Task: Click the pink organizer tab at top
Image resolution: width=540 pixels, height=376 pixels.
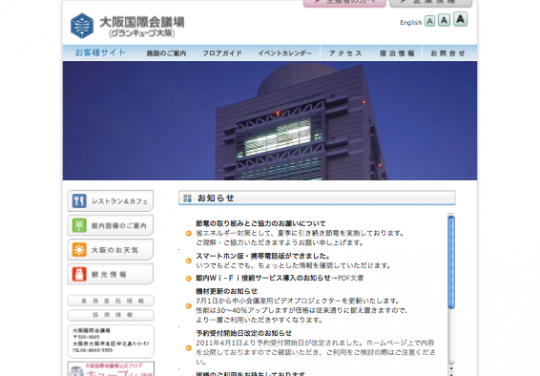Action: [x=344, y=3]
